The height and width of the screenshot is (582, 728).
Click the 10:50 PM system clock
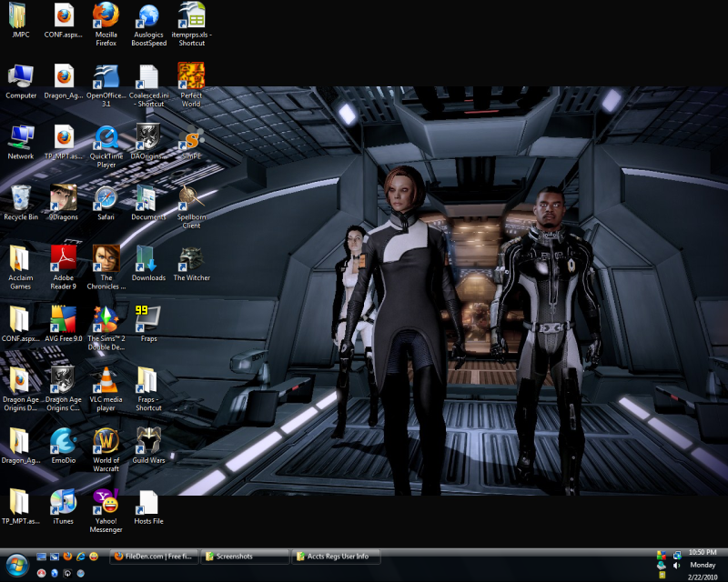[x=702, y=552]
